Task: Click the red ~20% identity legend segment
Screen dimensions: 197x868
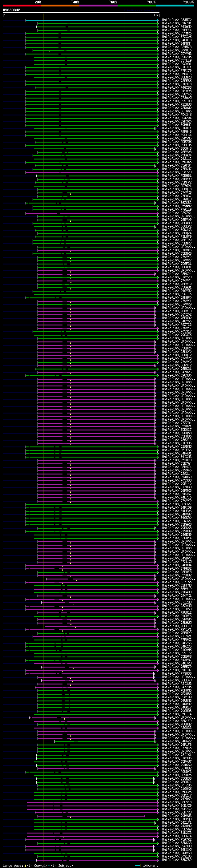Action: [22, 6]
